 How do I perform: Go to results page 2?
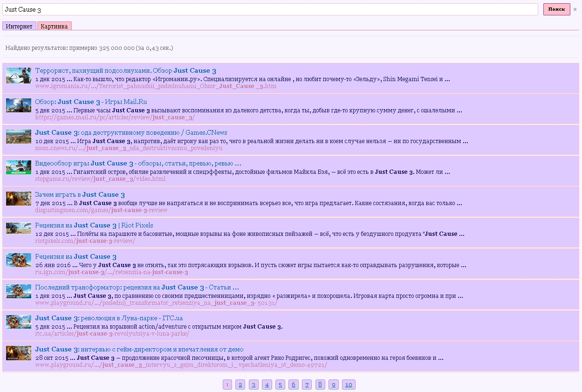click(240, 385)
